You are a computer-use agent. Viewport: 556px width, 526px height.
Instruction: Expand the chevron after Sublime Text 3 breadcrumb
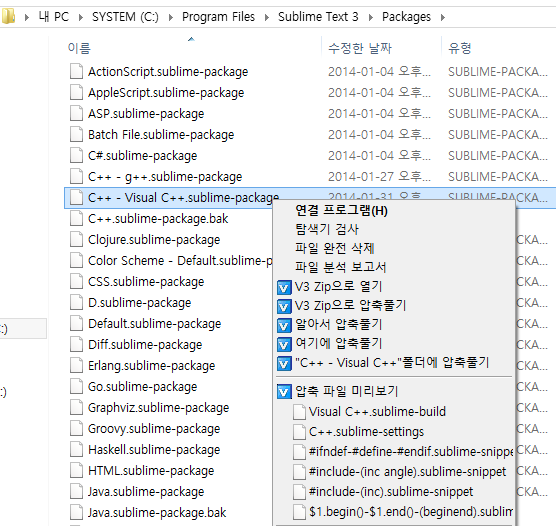[x=371, y=17]
